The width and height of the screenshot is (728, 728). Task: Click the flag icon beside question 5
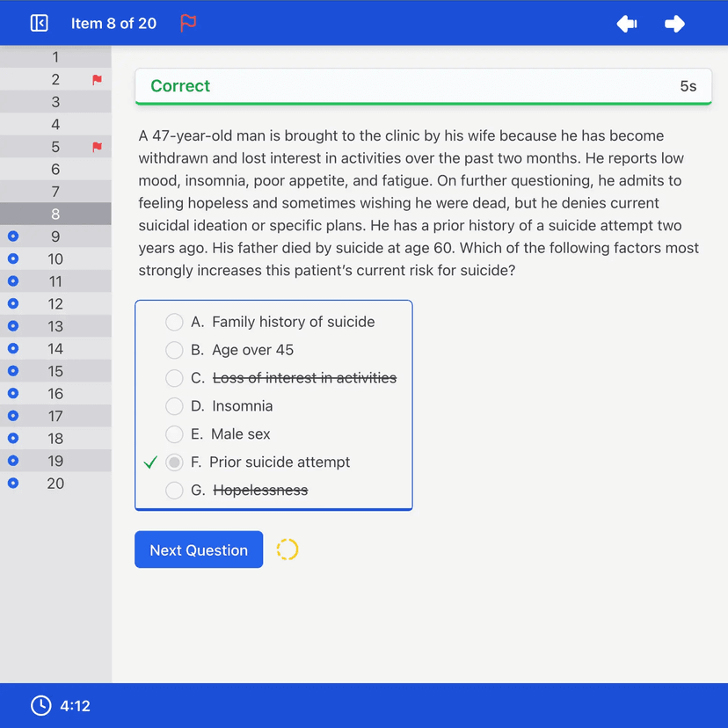[x=96, y=146]
